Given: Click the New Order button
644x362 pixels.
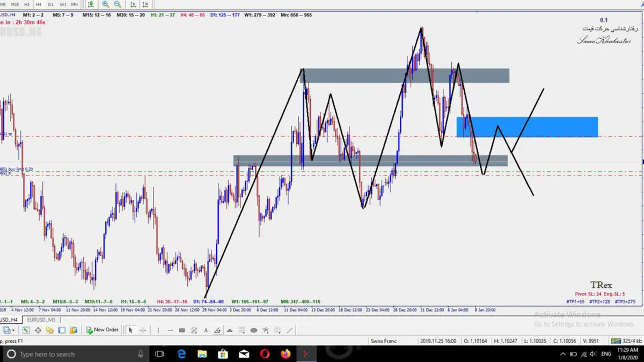Looking at the screenshot, I should pos(102,330).
